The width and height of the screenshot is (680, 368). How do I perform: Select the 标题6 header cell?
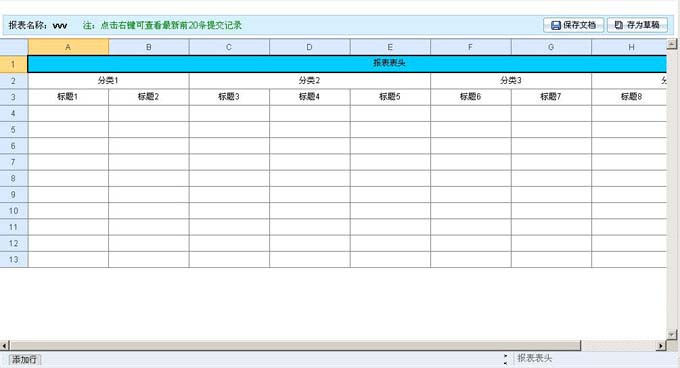(x=471, y=97)
